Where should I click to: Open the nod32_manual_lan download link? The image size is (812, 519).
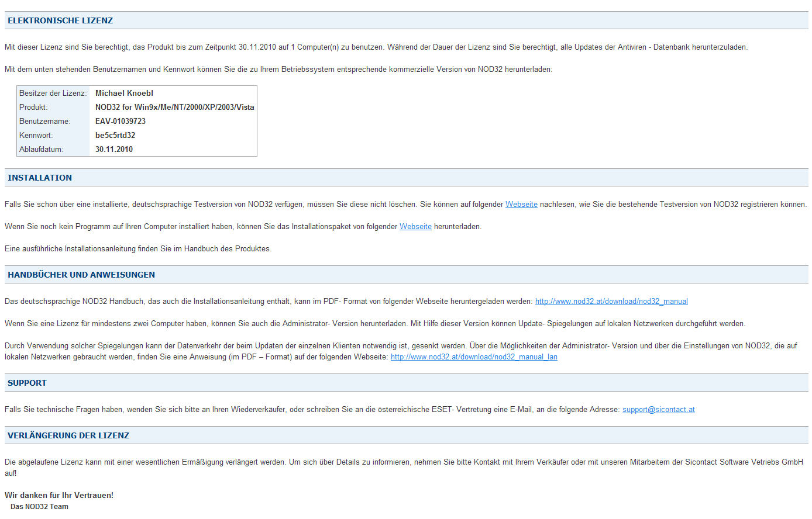[x=474, y=357]
